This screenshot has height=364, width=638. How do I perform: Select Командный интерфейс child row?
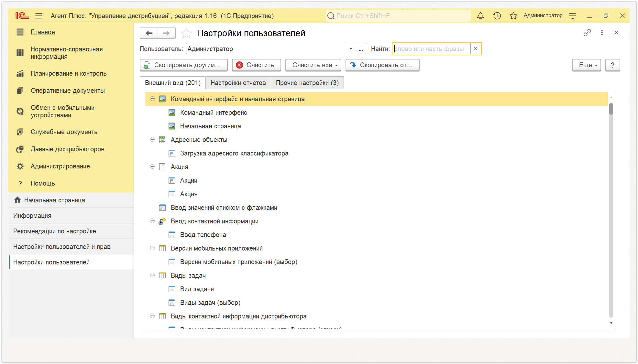pyautogui.click(x=377, y=112)
